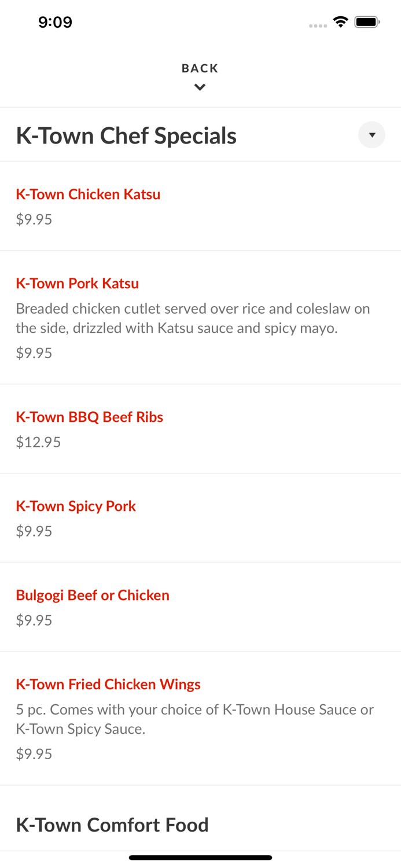Screen dimensions: 401x868
Task: Select K-Town Pork Katsu
Action: click(x=78, y=284)
